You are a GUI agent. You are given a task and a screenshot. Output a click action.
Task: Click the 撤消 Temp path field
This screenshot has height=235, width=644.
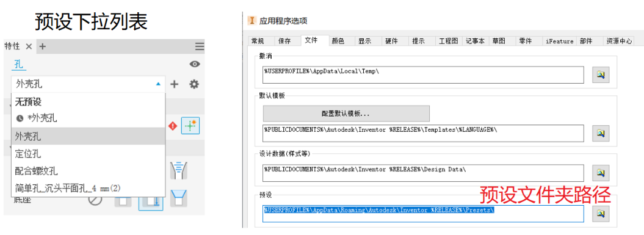pyautogui.click(x=423, y=74)
